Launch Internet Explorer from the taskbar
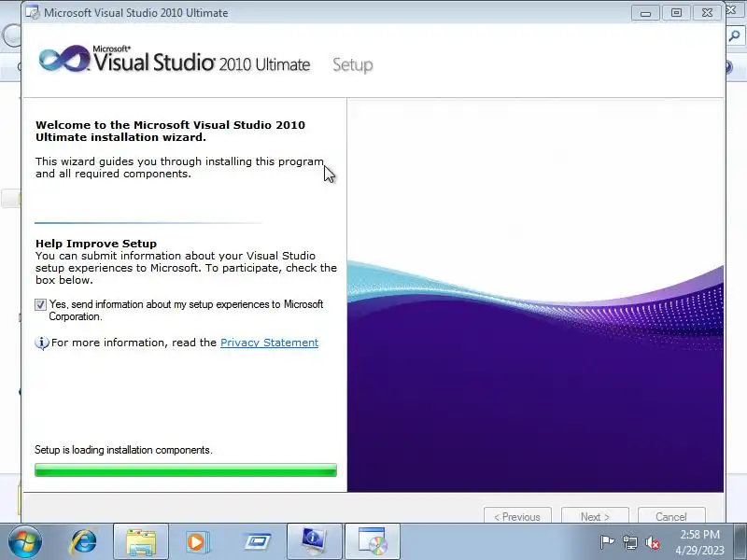 (83, 542)
